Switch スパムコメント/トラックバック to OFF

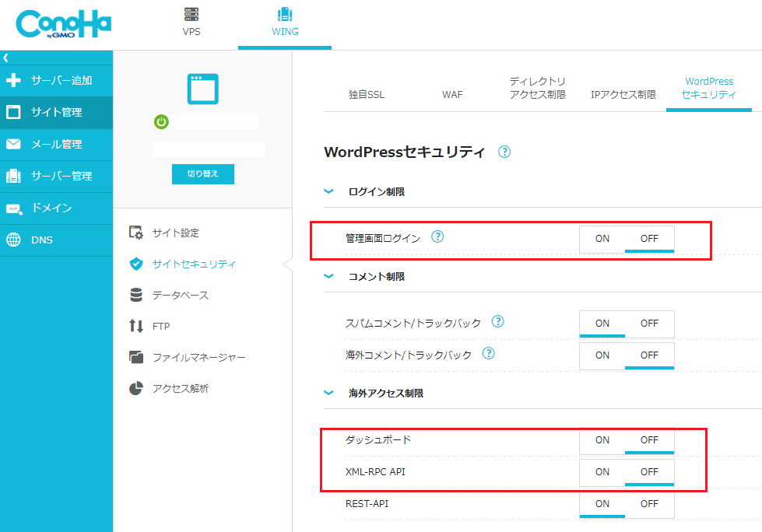(649, 324)
